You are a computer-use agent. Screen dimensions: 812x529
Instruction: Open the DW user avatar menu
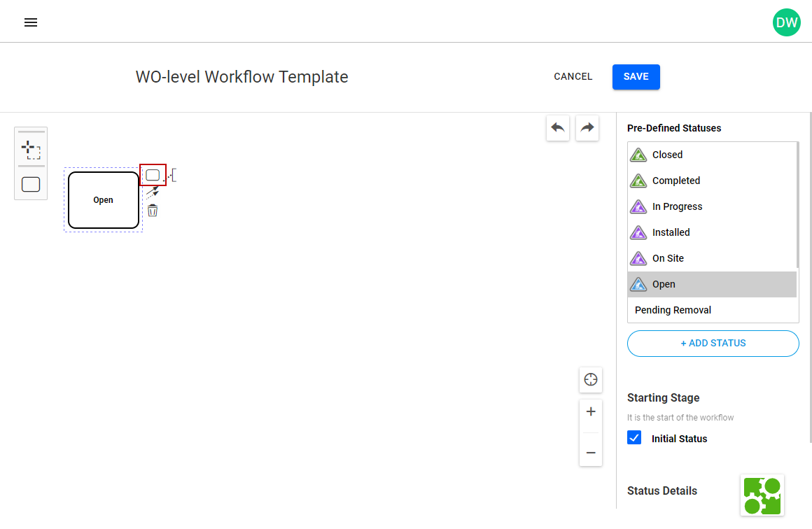point(786,22)
